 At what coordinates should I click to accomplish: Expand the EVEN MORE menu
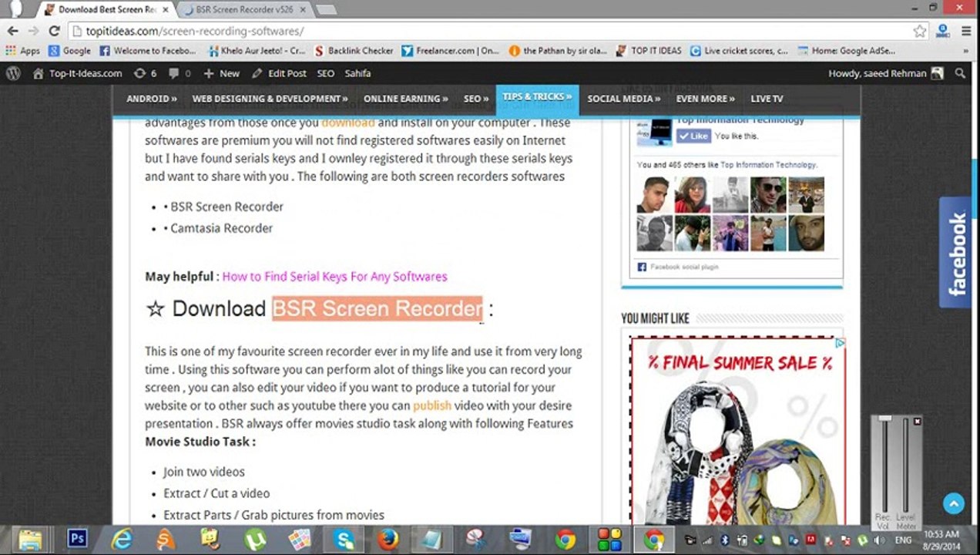coord(705,99)
